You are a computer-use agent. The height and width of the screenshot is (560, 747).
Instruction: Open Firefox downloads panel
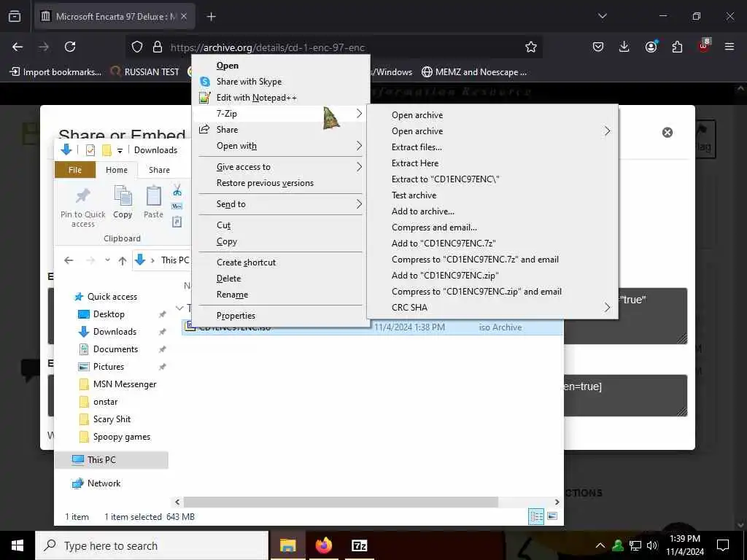tap(624, 47)
